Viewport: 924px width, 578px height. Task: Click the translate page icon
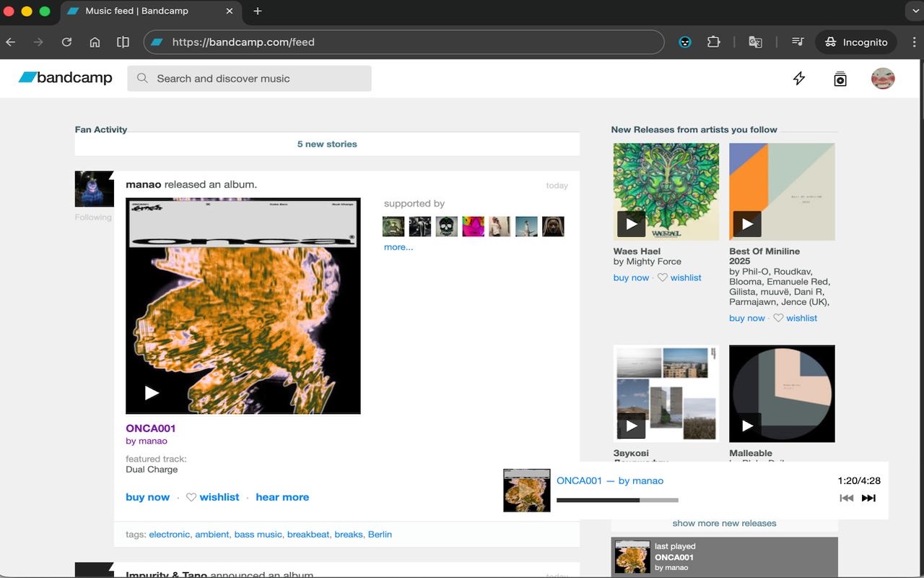coord(755,42)
